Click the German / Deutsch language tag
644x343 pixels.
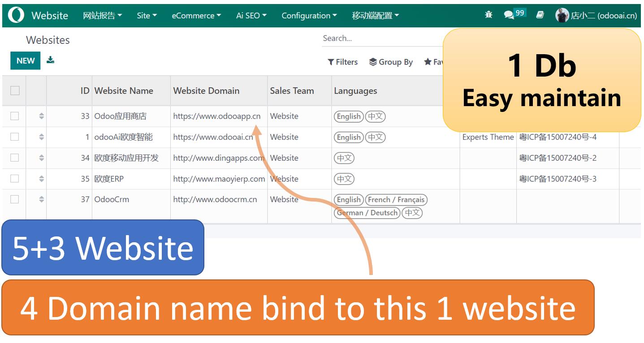coord(367,213)
